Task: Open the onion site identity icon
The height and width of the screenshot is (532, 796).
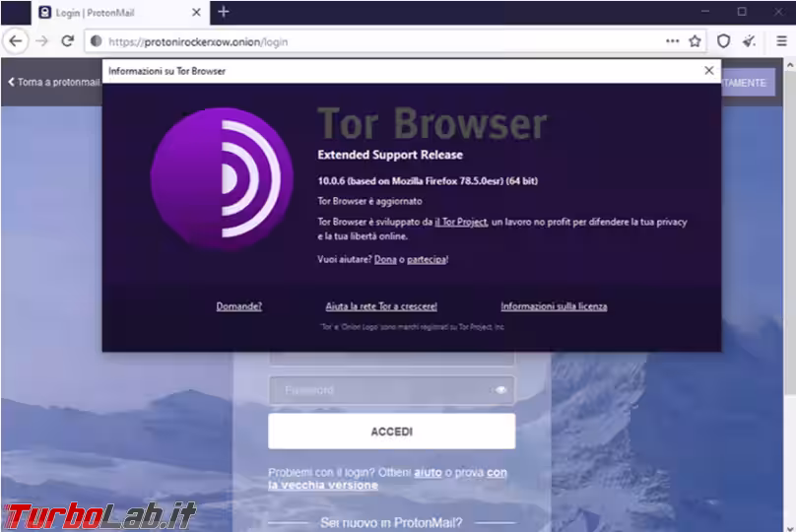Action: point(97,41)
